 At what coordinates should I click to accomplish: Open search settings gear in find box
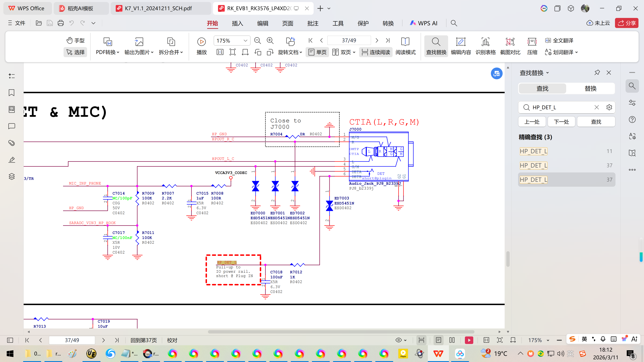(x=609, y=107)
